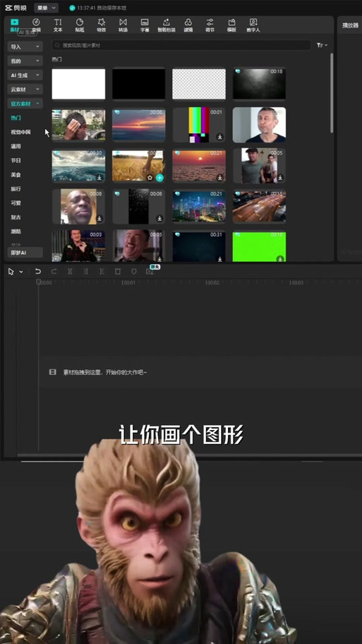Focus the material search field
The height and width of the screenshot is (644, 362).
181,45
